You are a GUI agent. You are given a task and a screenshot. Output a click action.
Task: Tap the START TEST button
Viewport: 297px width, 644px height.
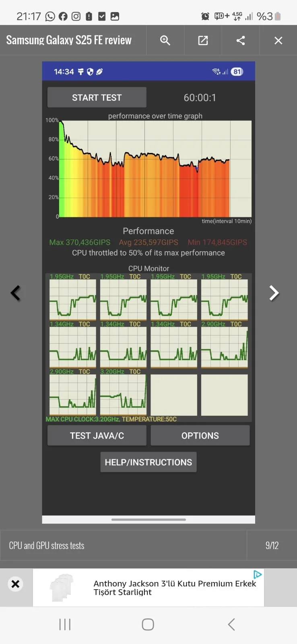click(97, 97)
